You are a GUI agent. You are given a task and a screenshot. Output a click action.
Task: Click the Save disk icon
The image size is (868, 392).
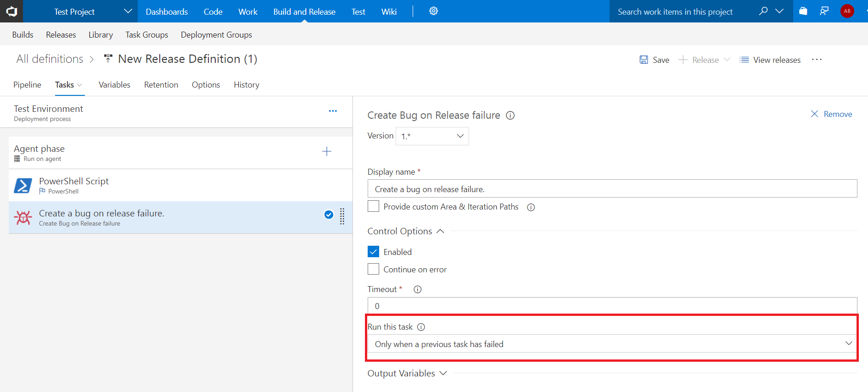click(x=644, y=60)
